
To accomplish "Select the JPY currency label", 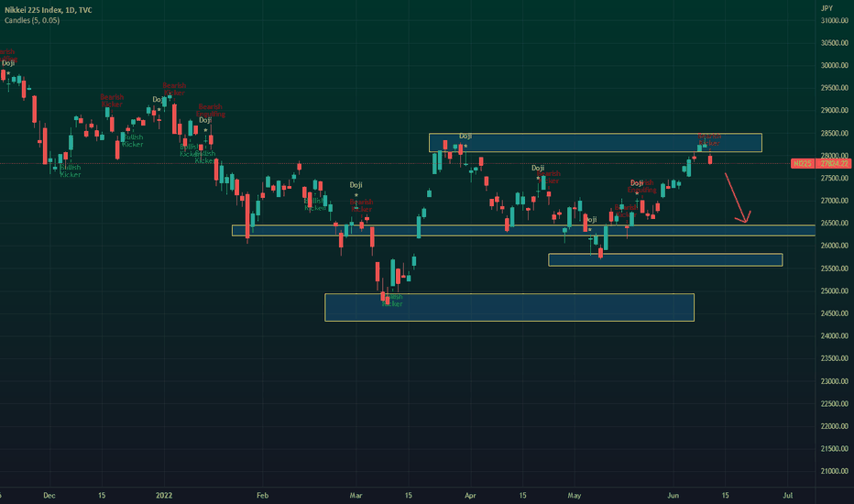I will (x=827, y=8).
